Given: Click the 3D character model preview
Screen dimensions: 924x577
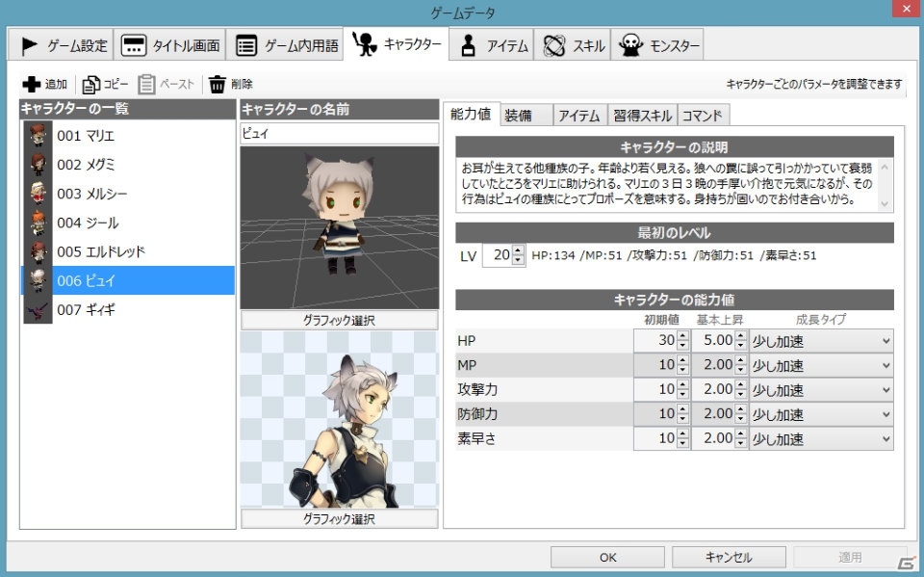Looking at the screenshot, I should point(340,227).
